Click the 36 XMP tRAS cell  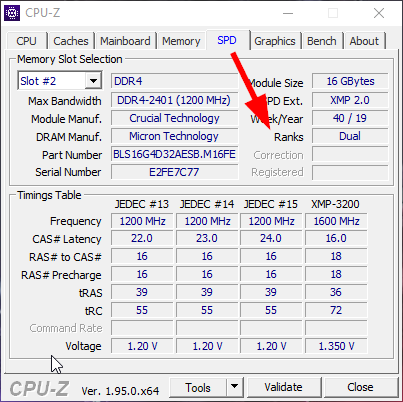tap(336, 292)
